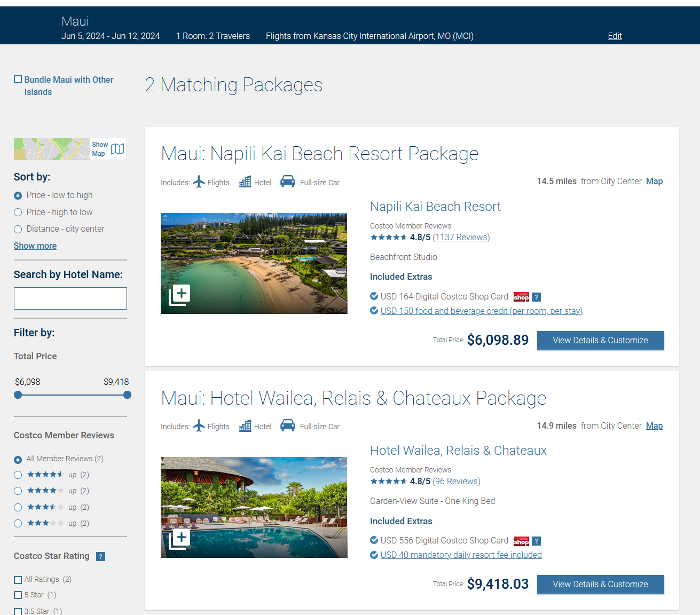Check 3.5 Star rating filter
This screenshot has height=615, width=700.
pyautogui.click(x=18, y=611)
